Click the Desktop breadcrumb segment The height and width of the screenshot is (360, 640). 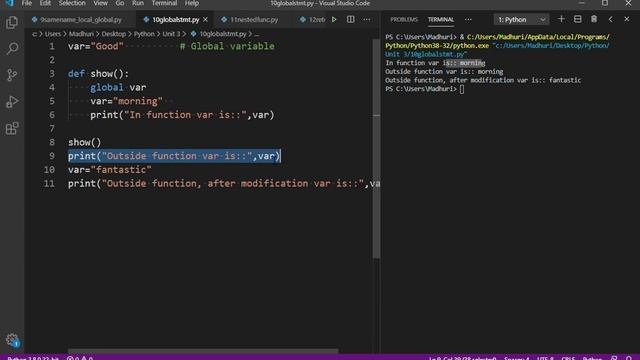point(113,34)
